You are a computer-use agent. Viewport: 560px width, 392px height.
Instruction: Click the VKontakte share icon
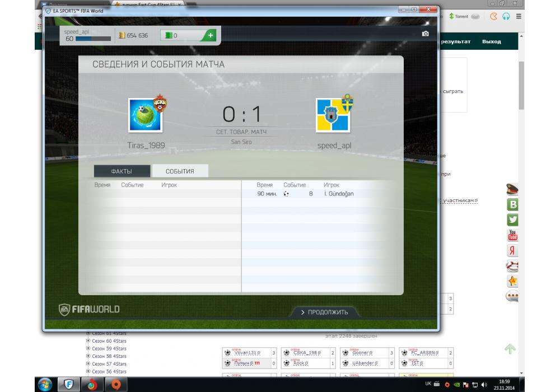coord(512,204)
